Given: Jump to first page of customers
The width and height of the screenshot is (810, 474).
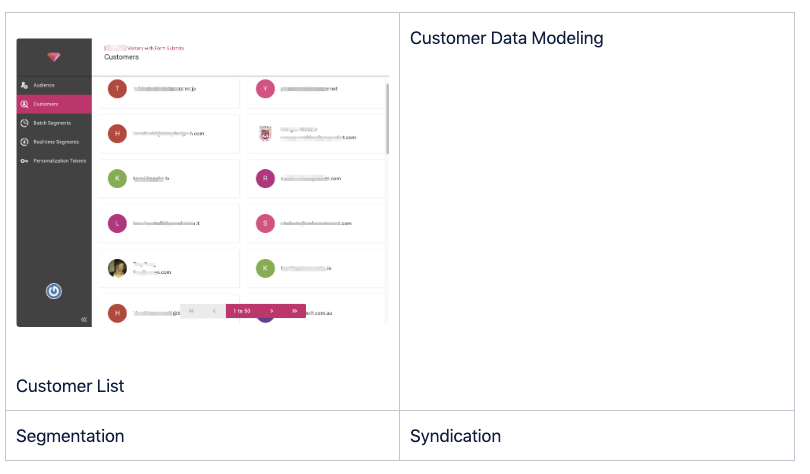Looking at the screenshot, I should coord(191,311).
